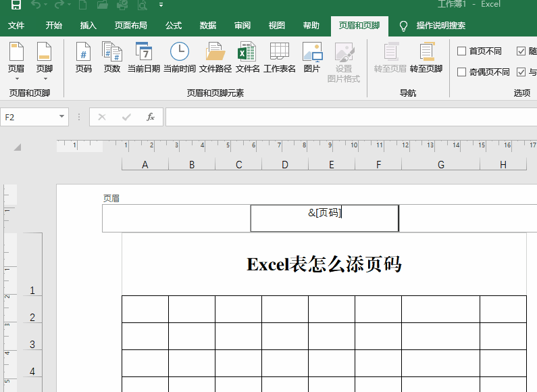537x392 pixels.
Task: Select the 页眉和页脚 ribbon tab
Action: tap(359, 26)
